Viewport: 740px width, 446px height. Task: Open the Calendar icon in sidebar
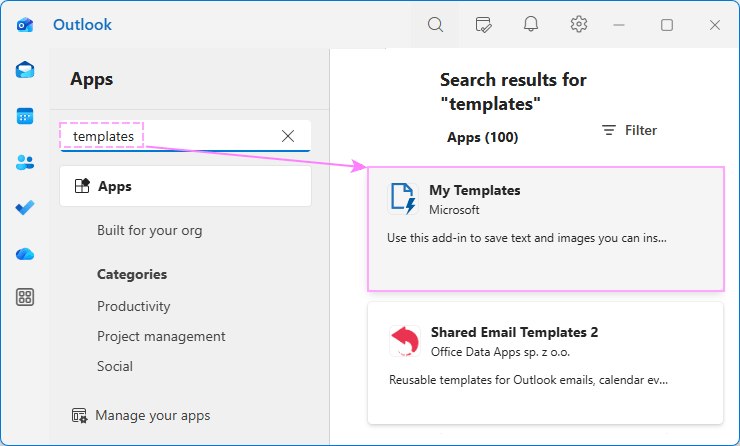coord(25,116)
